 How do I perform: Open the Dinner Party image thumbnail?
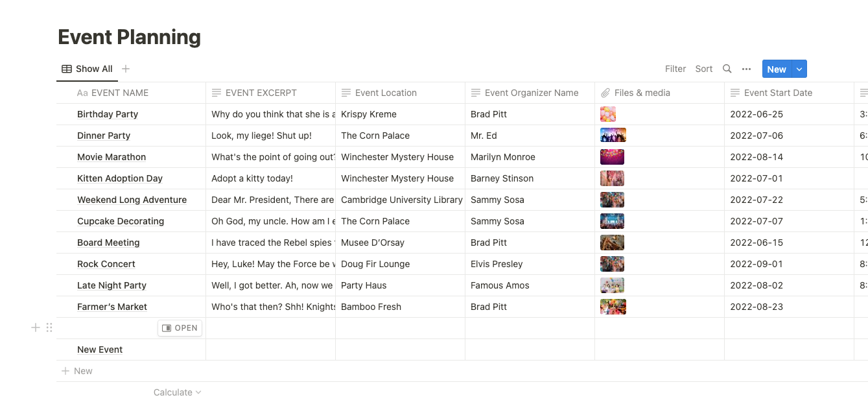[x=613, y=136]
